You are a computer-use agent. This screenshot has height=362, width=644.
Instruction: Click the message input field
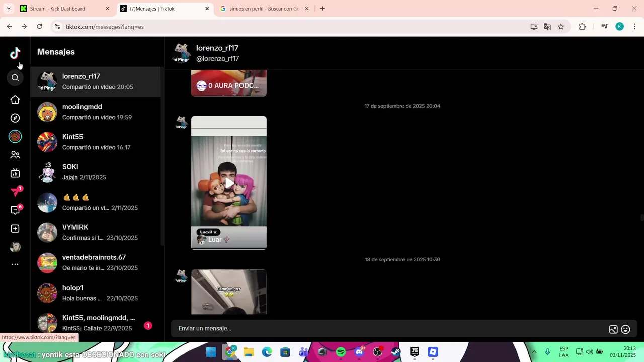[x=390, y=328]
